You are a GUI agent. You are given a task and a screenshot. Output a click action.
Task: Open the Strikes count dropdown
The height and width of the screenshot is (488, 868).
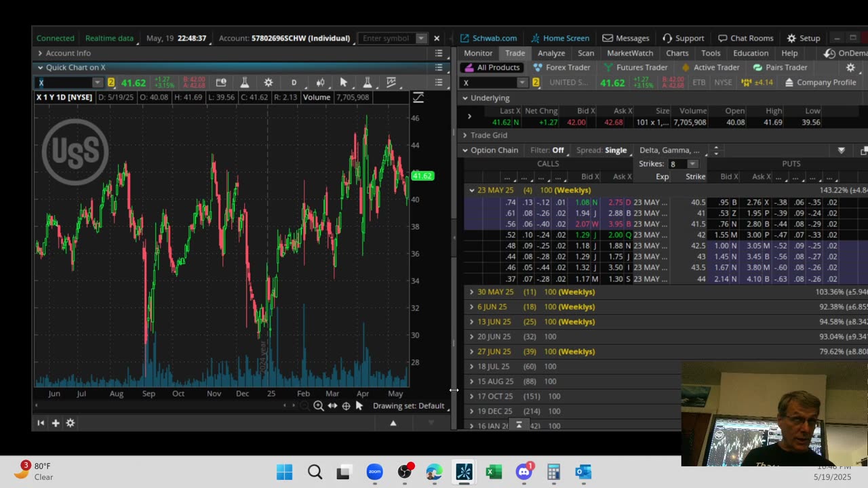[692, 164]
